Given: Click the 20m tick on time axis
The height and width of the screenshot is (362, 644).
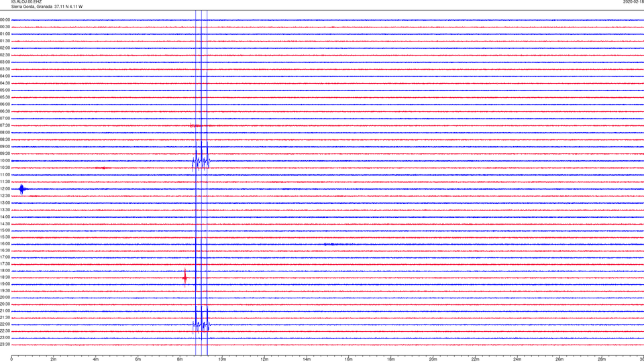Looking at the screenshot, I should 433,359.
